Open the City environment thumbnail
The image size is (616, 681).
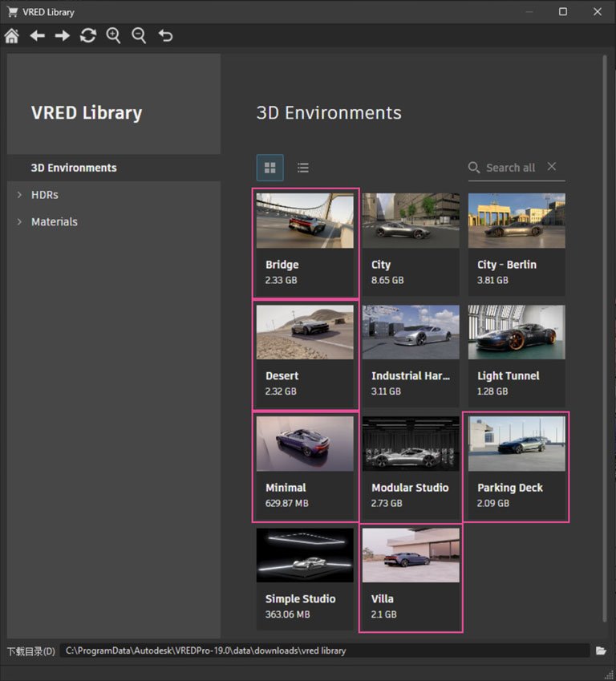coord(411,221)
